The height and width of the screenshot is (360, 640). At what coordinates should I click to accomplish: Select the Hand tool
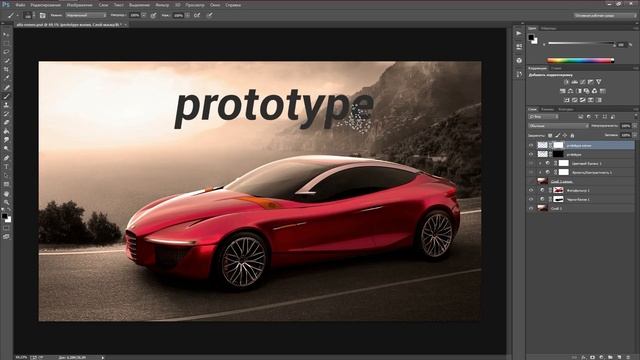[x=6, y=193]
